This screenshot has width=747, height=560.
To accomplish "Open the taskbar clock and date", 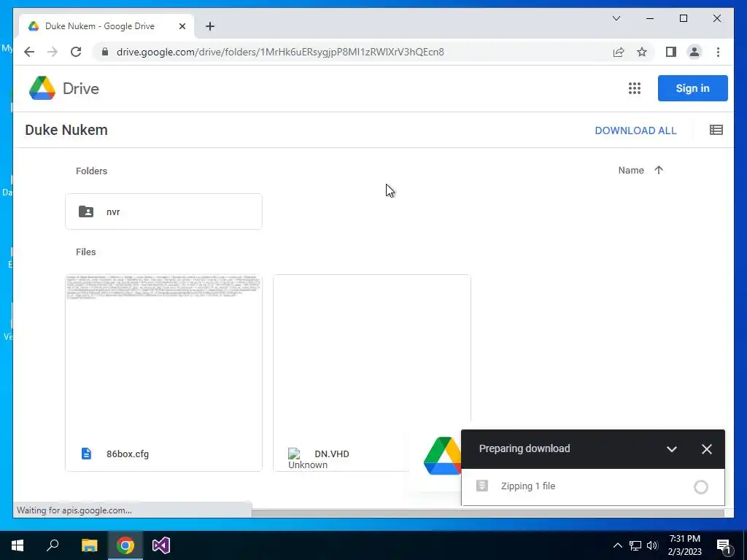I will 684,545.
